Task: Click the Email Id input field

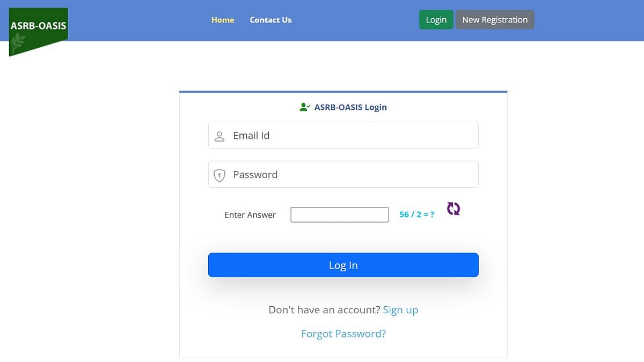Action: coord(343,135)
